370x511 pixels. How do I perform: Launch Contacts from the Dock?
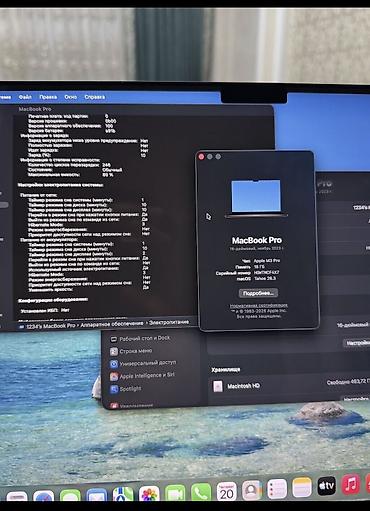click(252, 490)
